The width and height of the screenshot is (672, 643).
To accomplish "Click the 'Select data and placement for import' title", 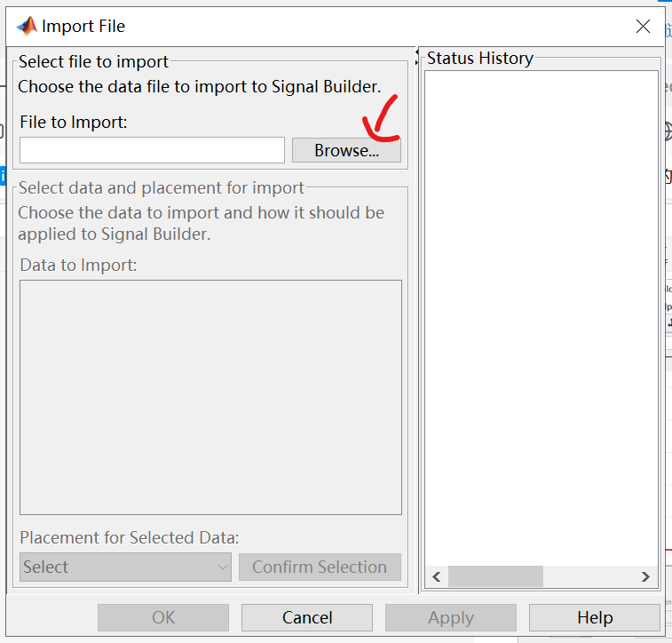I will tap(162, 187).
